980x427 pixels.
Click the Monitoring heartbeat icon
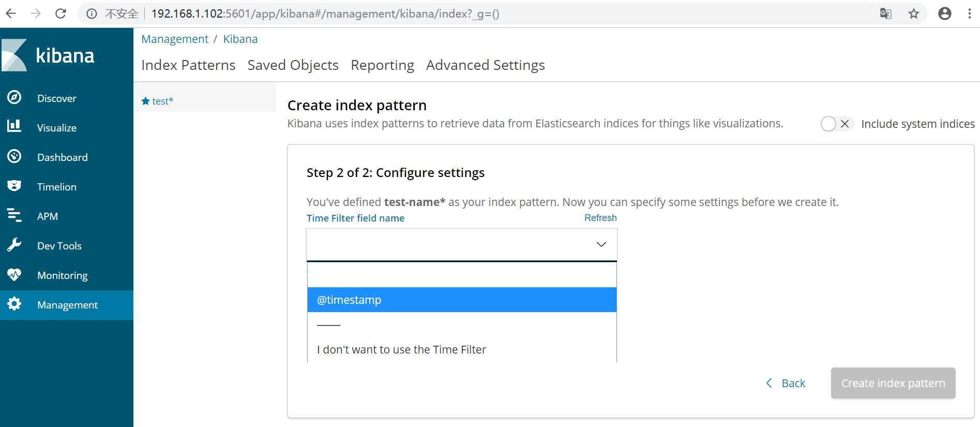click(14, 274)
